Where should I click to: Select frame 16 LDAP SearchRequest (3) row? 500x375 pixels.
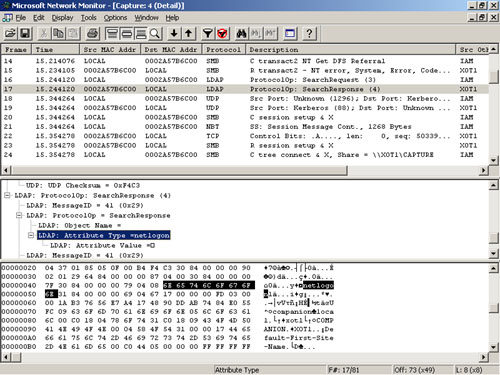coord(245,80)
